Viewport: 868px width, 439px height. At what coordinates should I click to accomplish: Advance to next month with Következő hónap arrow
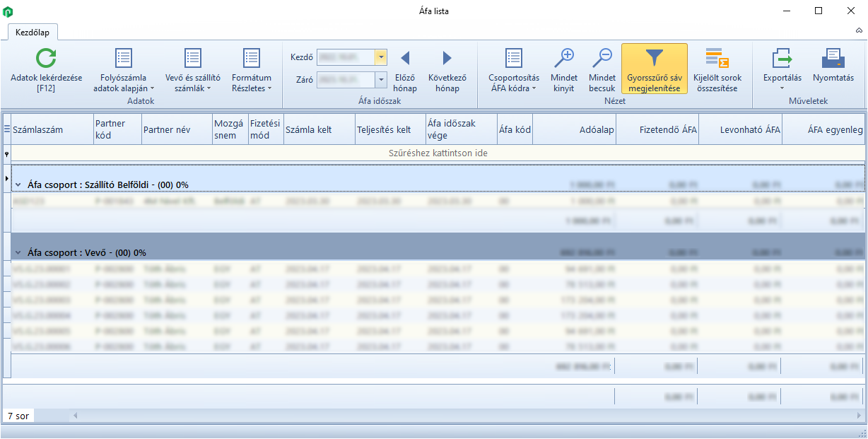[x=447, y=59]
